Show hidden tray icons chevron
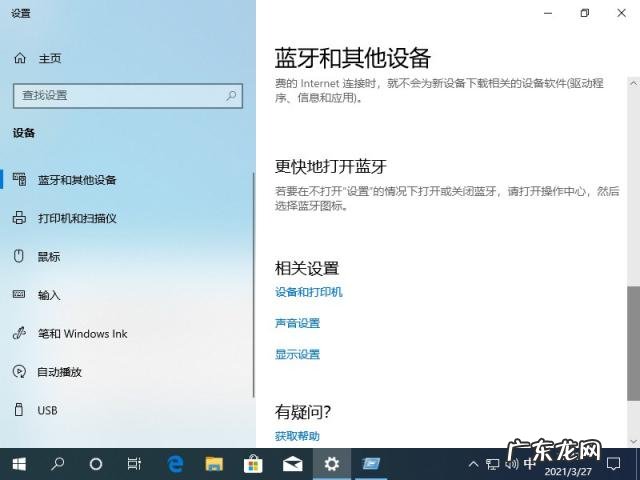Screen dimensions: 640x480 (473, 464)
